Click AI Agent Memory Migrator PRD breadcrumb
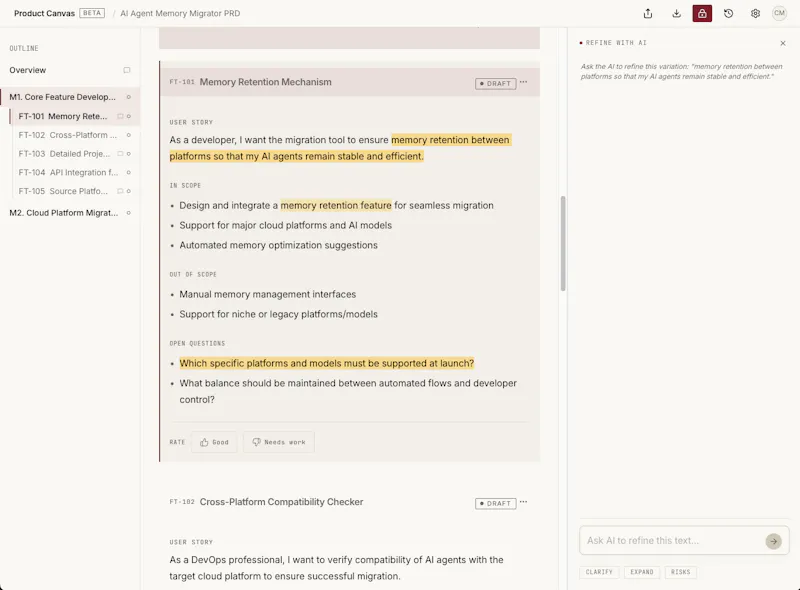The image size is (800, 590). [180, 13]
